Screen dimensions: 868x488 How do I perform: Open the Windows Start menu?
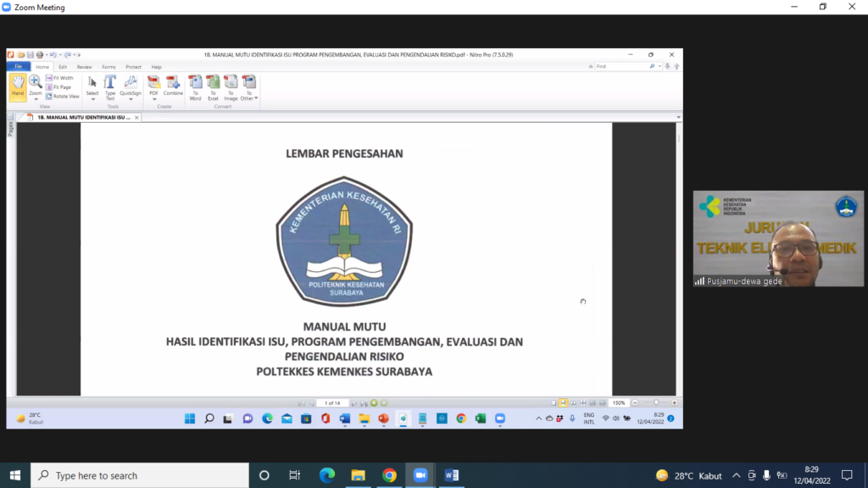(x=15, y=475)
